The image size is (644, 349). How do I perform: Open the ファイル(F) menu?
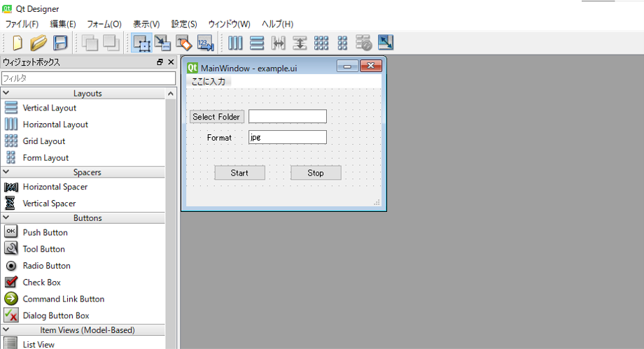tap(22, 24)
